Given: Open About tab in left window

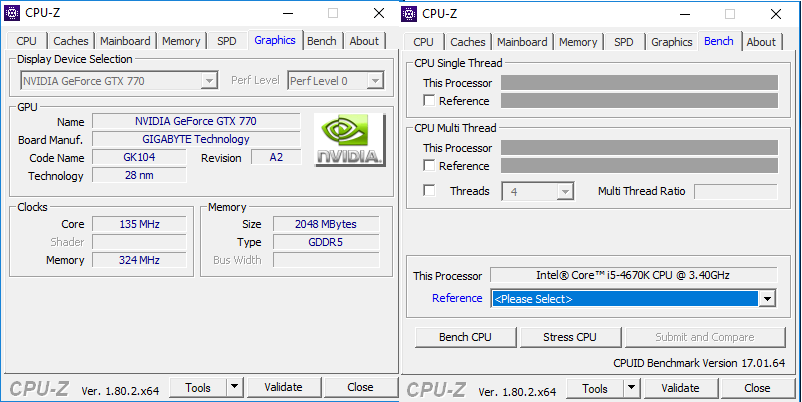Looking at the screenshot, I should 364,41.
